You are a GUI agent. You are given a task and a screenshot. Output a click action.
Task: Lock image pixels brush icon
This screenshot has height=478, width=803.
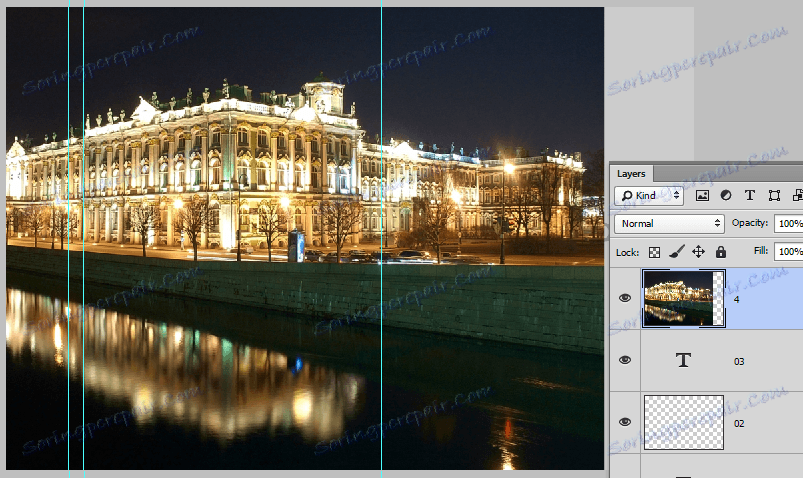[x=677, y=252]
